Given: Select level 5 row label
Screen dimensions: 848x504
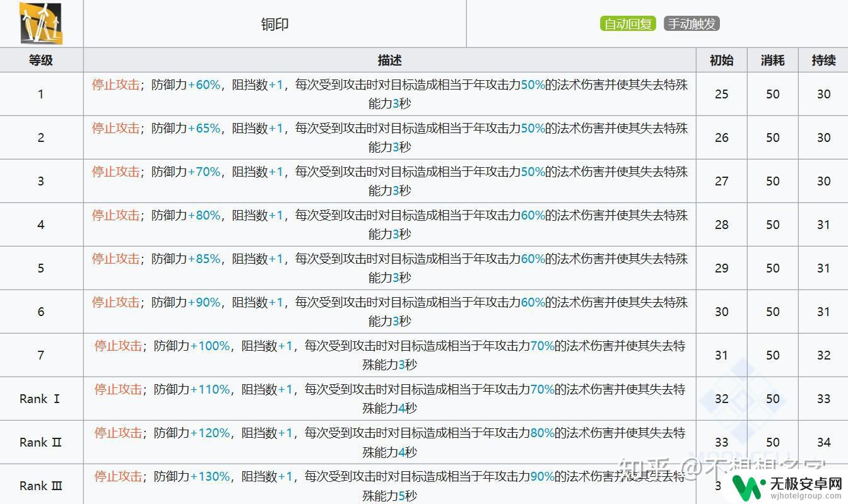Looking at the screenshot, I should coord(41,268).
